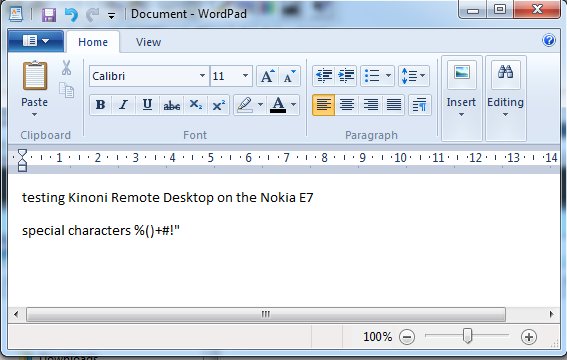Viewport: 567px width, 360px height.
Task: Click the first line indent marker on ruler
Action: click(x=22, y=153)
